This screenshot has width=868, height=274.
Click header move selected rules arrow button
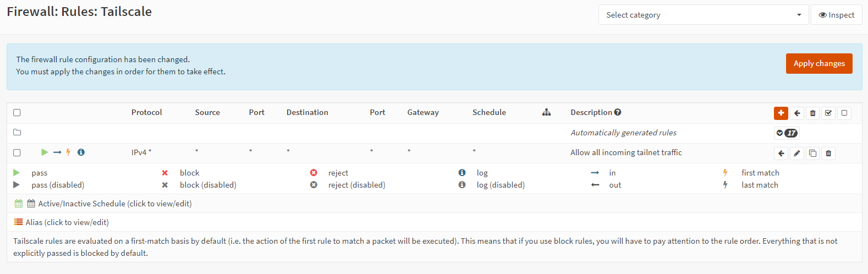(797, 113)
